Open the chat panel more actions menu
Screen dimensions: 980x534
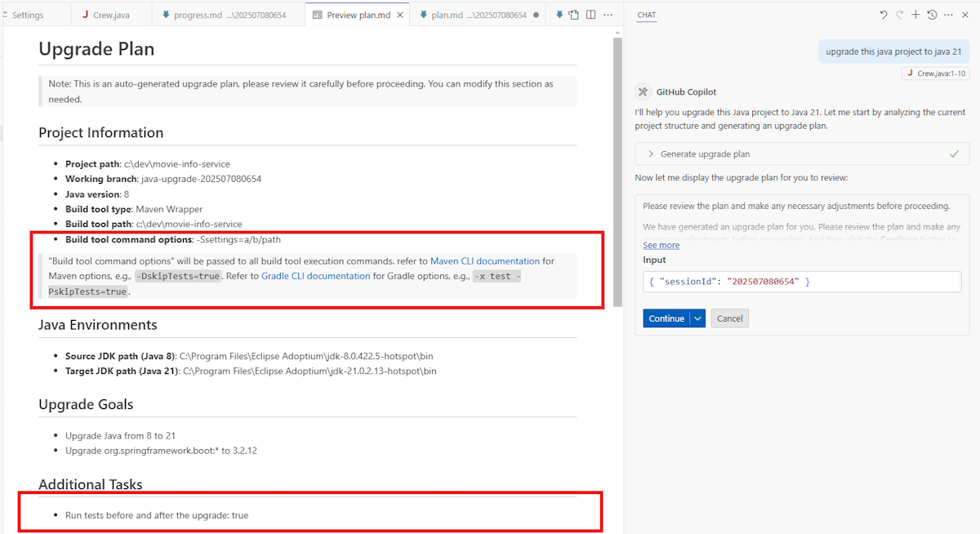(948, 15)
